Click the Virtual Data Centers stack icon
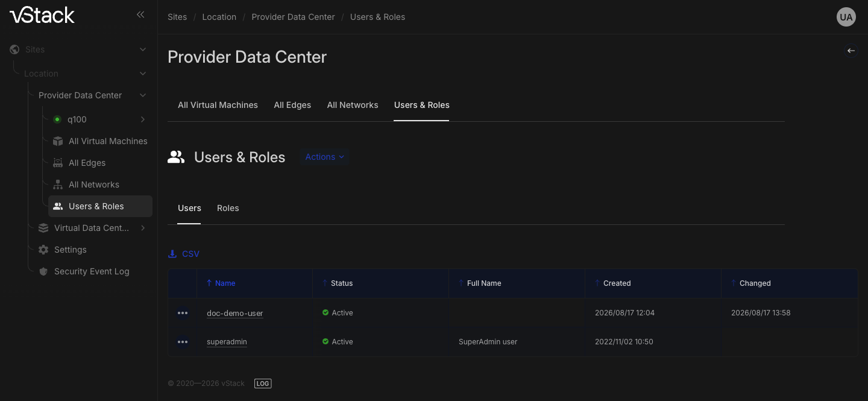This screenshot has width=868, height=401. [43, 228]
